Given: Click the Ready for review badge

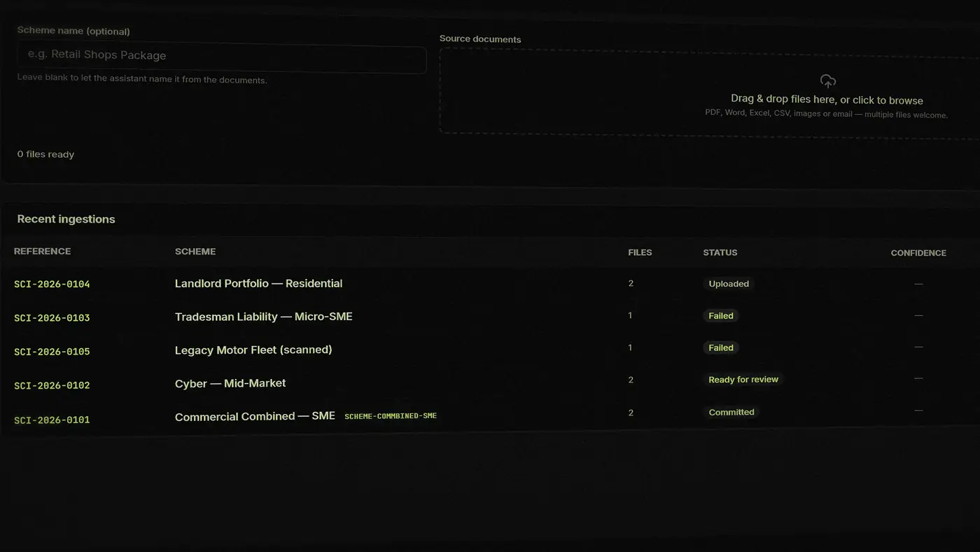Looking at the screenshot, I should [x=743, y=380].
